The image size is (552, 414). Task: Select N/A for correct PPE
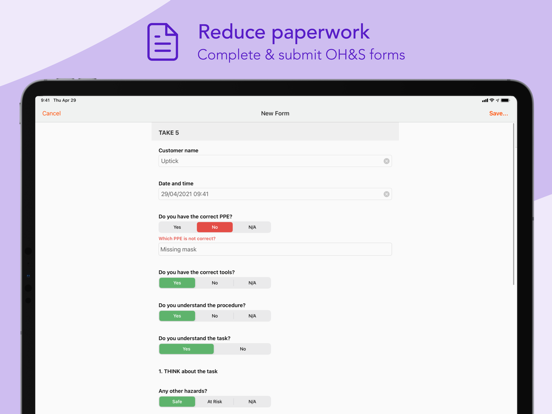(x=252, y=227)
